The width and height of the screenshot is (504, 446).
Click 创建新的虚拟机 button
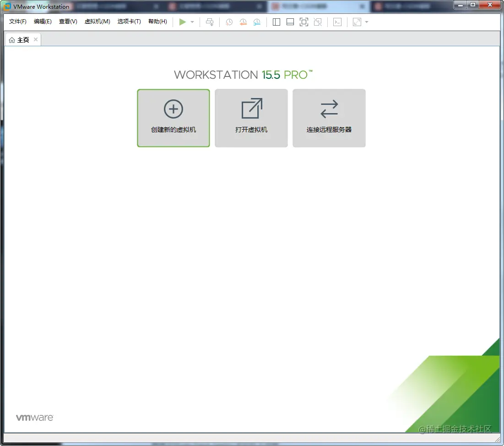tap(173, 118)
